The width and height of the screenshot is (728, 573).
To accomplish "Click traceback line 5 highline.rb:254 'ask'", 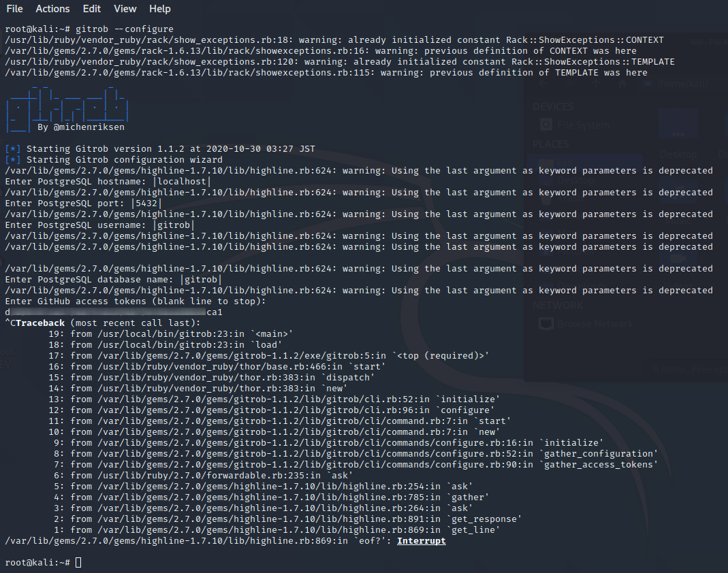I will [263, 487].
